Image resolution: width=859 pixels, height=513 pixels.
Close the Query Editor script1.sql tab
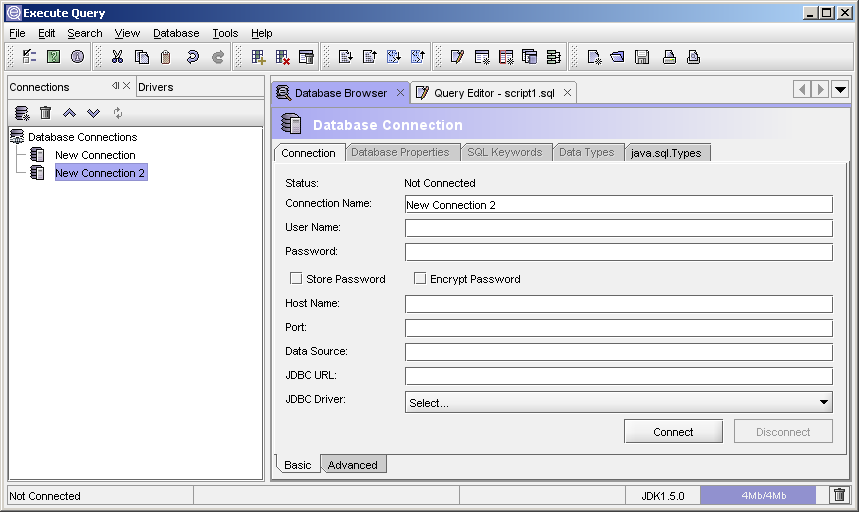pyautogui.click(x=567, y=93)
